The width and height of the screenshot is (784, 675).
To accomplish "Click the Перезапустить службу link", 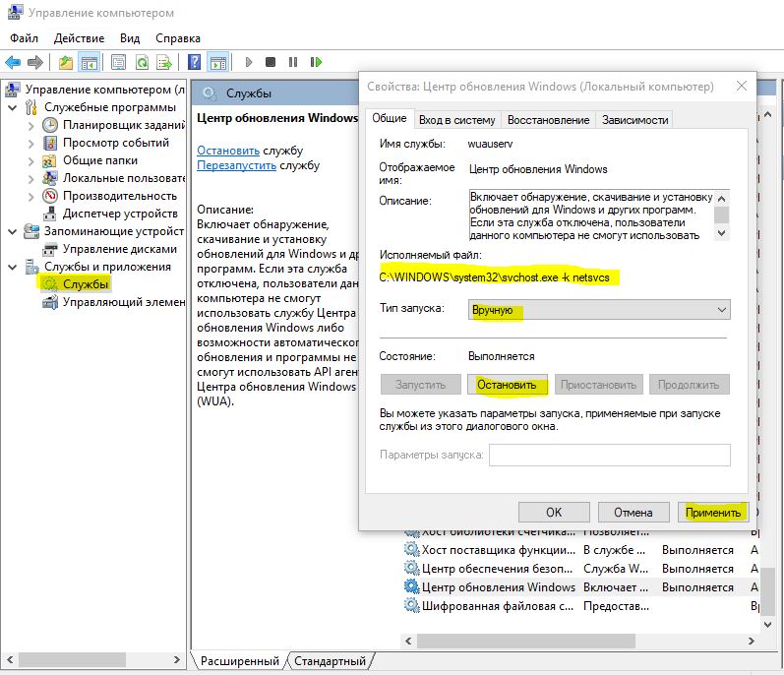I will click(x=236, y=165).
